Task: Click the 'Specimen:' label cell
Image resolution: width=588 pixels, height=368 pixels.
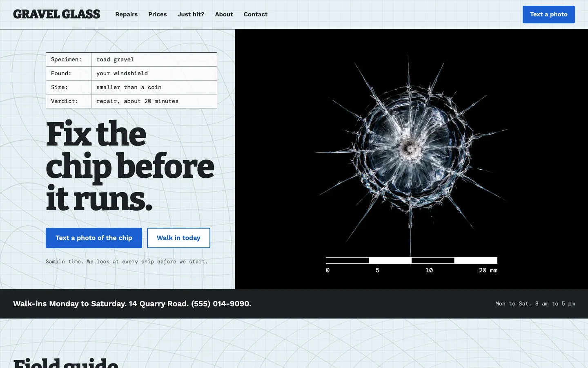Action: [x=69, y=60]
